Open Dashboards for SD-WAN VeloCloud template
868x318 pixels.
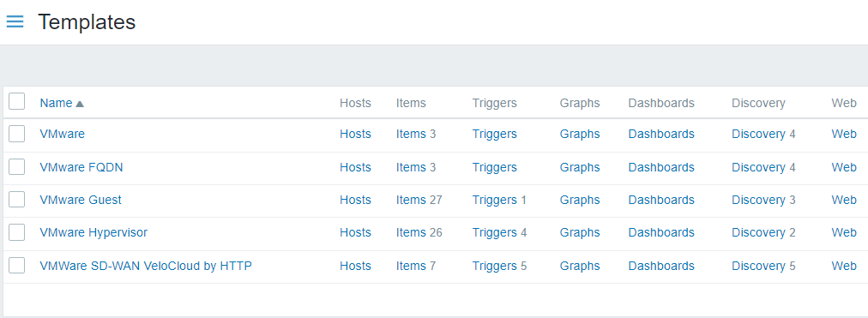point(661,266)
